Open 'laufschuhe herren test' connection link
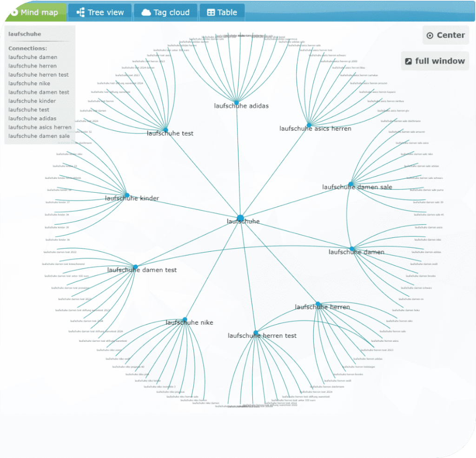 pos(38,75)
